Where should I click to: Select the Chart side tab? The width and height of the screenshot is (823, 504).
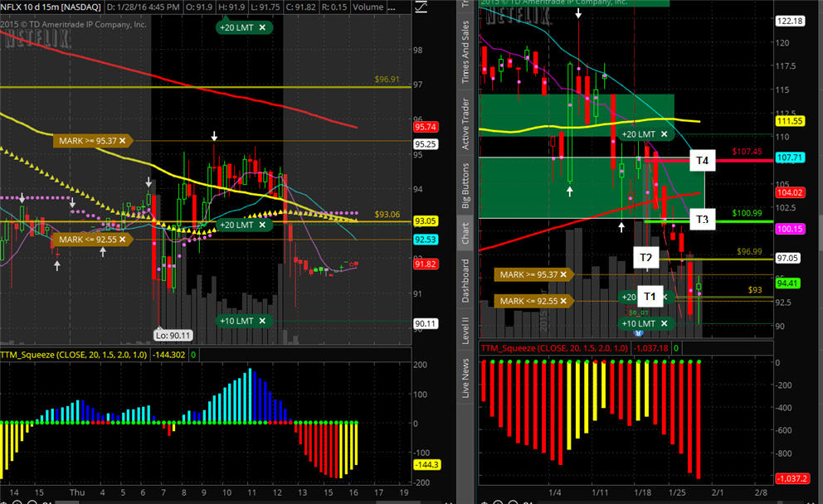(x=465, y=234)
